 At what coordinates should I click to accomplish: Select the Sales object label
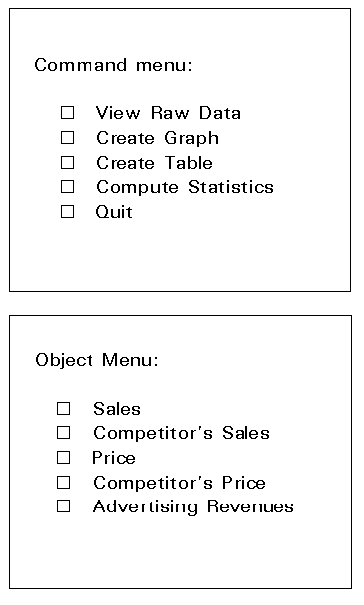click(x=117, y=409)
